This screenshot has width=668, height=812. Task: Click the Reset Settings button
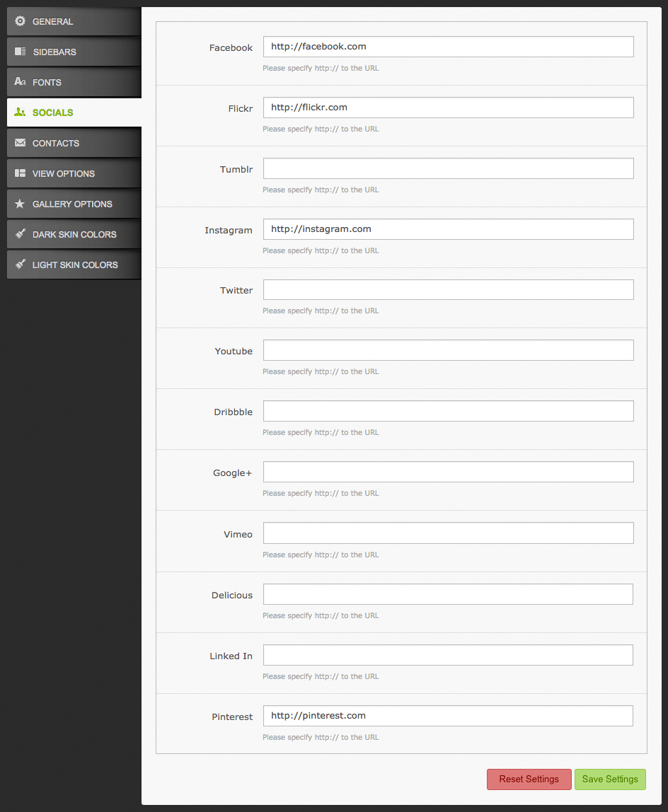pos(529,779)
